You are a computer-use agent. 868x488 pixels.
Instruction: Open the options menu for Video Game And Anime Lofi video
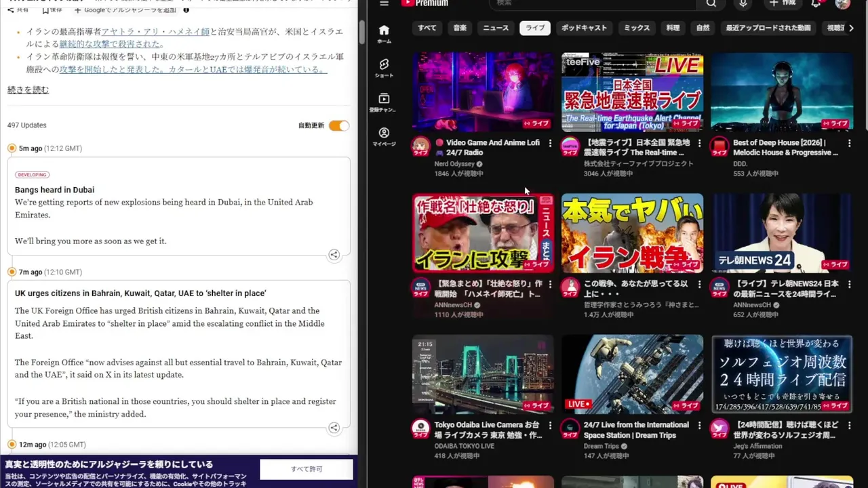click(x=550, y=143)
